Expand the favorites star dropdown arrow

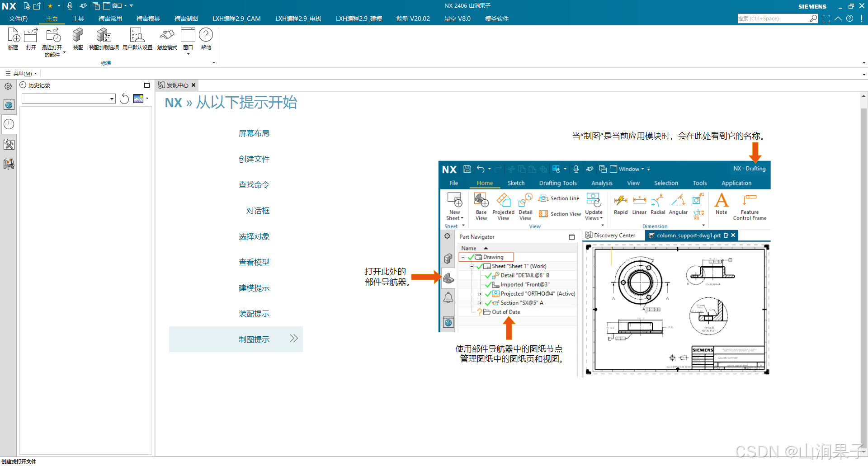pyautogui.click(x=59, y=6)
